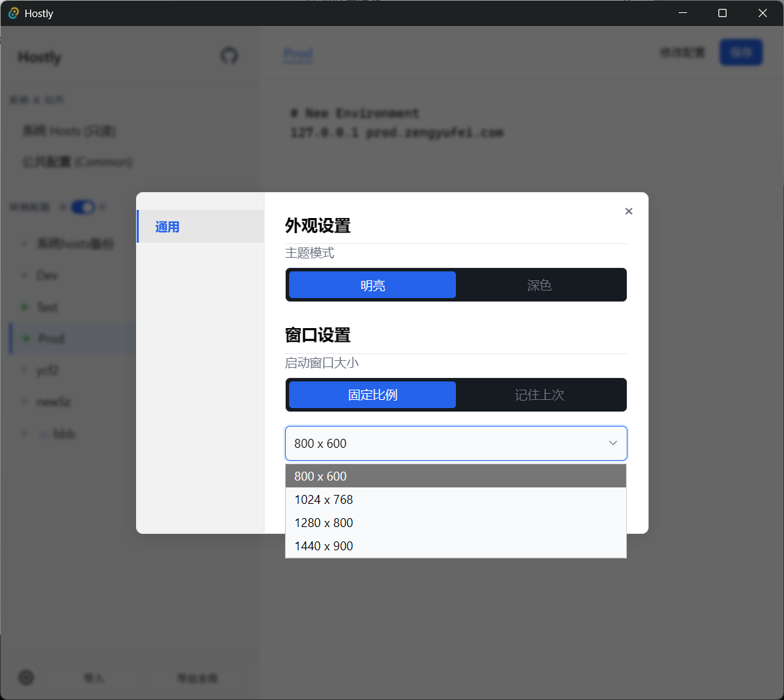Viewport: 784px width, 700px height.
Task: Open the settings gear icon at bottom left
Action: pos(25,677)
